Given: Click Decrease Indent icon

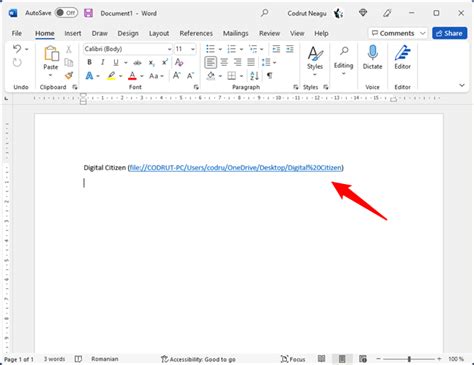Looking at the screenshot, I should [x=276, y=49].
